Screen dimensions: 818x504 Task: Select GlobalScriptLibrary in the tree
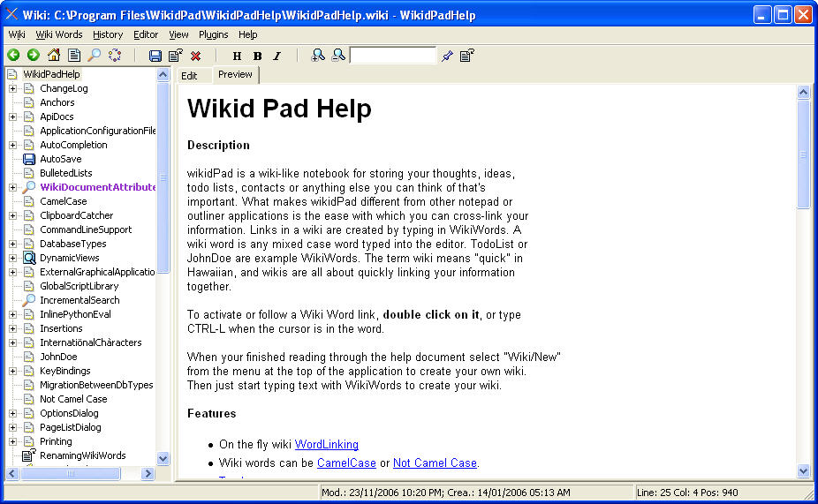pyautogui.click(x=80, y=286)
